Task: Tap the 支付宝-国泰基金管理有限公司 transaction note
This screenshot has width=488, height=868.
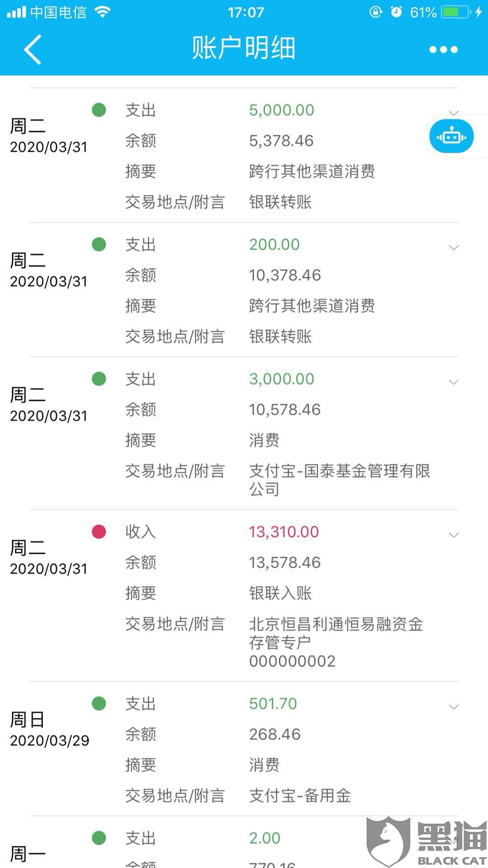Action: 339,480
